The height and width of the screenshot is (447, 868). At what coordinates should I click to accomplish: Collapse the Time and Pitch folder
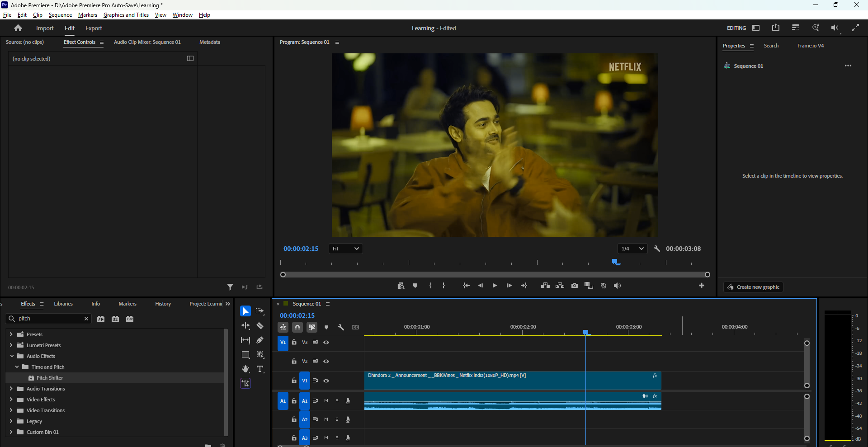(17, 367)
